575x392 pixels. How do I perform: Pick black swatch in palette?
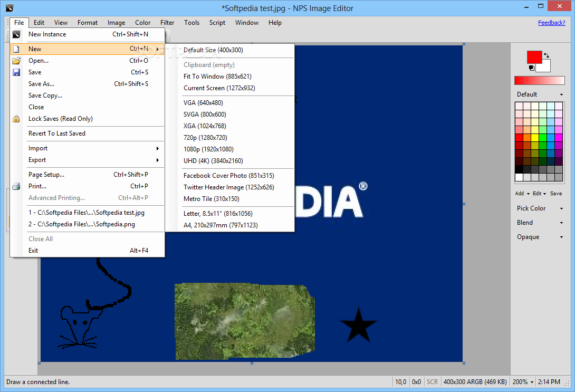(519, 169)
